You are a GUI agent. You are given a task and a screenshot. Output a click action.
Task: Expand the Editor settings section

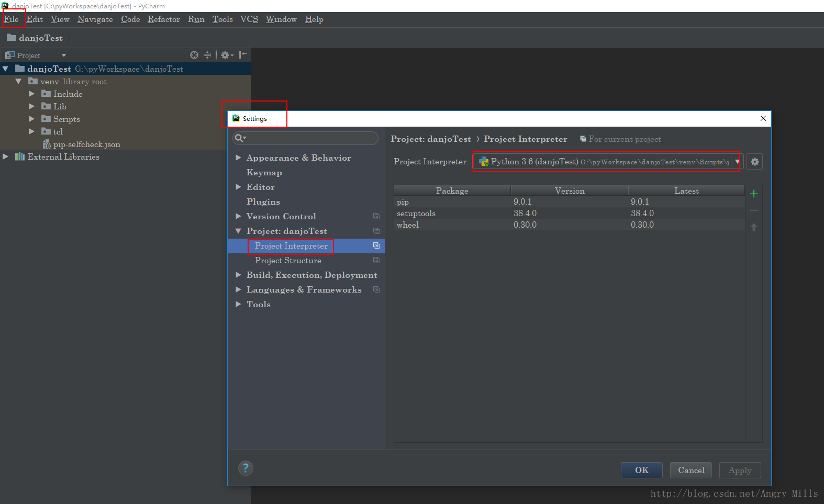click(x=238, y=187)
